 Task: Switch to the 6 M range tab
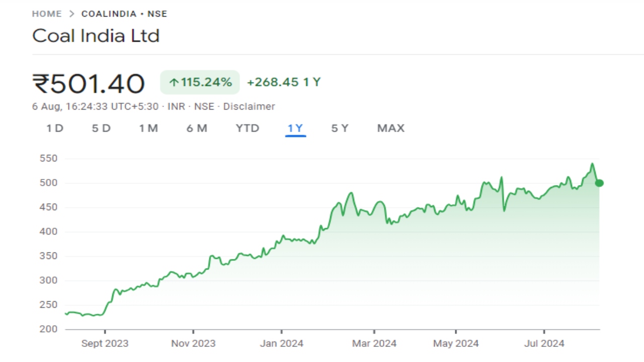(197, 128)
